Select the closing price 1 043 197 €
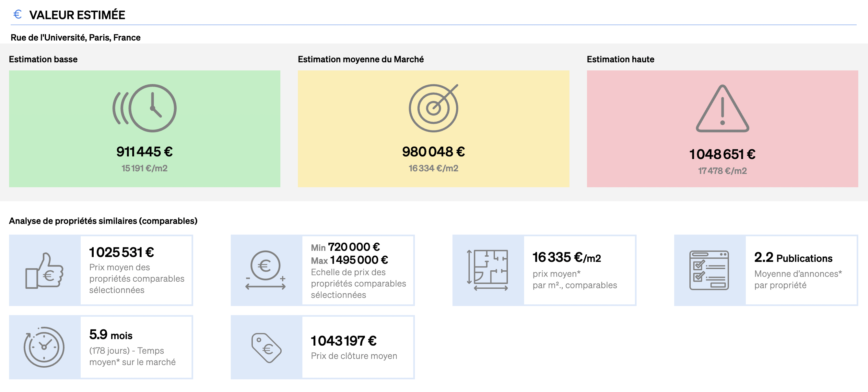 [x=344, y=341]
